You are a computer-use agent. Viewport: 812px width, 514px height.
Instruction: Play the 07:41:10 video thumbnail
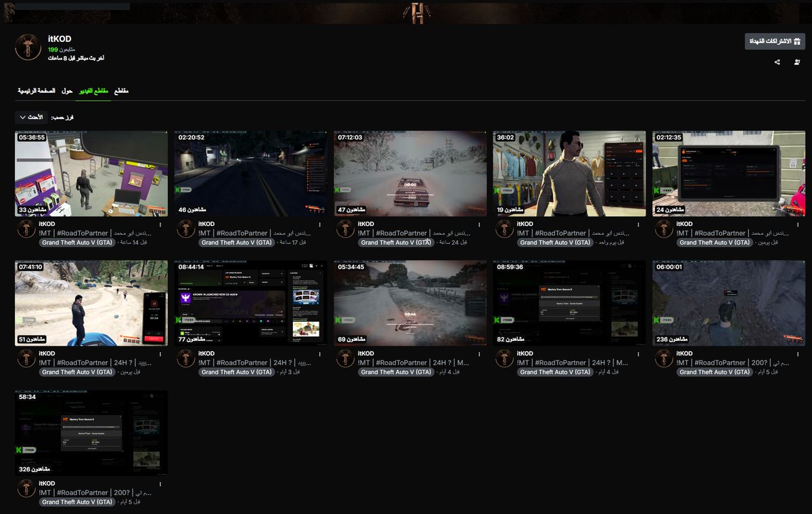[x=91, y=304]
